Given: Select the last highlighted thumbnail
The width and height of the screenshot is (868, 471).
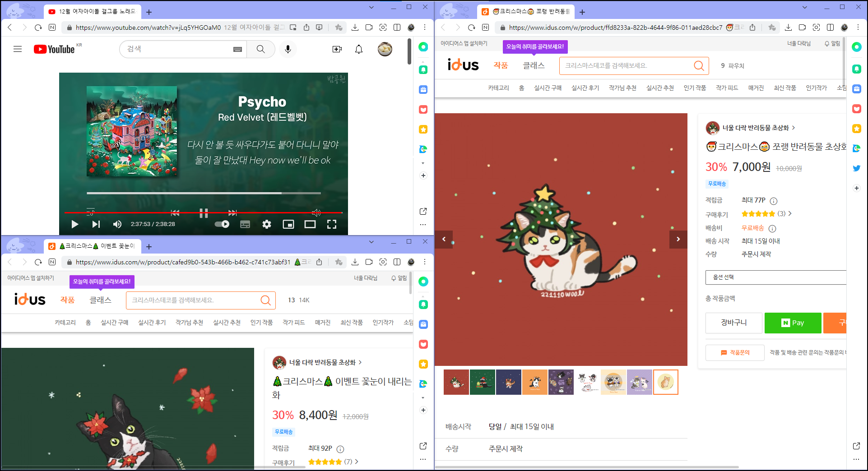Looking at the screenshot, I should (x=666, y=382).
